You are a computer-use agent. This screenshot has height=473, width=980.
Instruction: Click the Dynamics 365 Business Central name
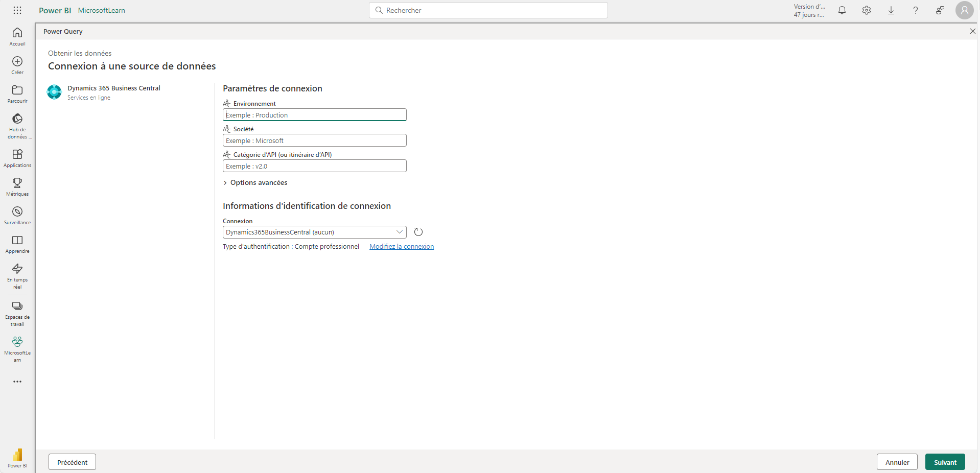114,88
